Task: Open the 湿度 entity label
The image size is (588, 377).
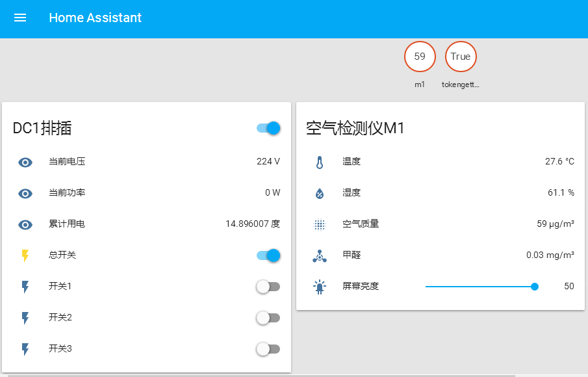Action: pos(352,193)
